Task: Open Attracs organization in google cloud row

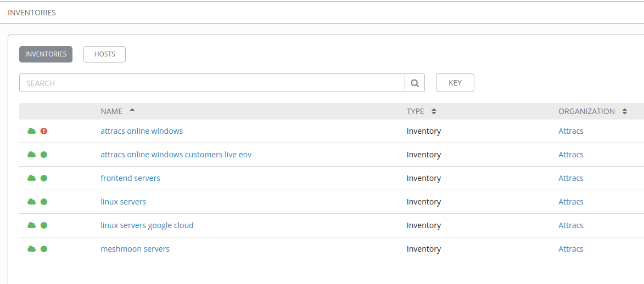Action: [x=571, y=225]
